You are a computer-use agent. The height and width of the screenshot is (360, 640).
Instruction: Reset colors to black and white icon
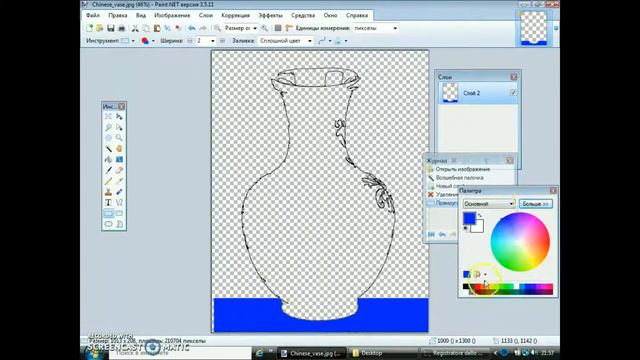pos(466,228)
